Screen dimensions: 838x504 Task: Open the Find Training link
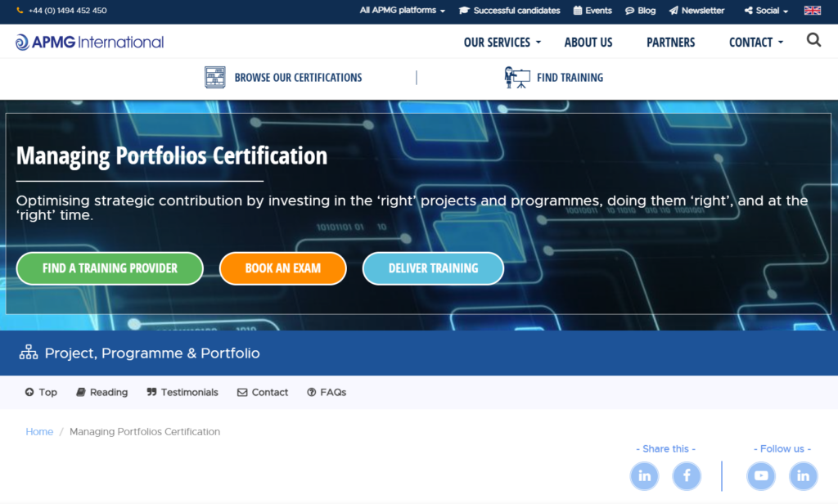point(570,78)
